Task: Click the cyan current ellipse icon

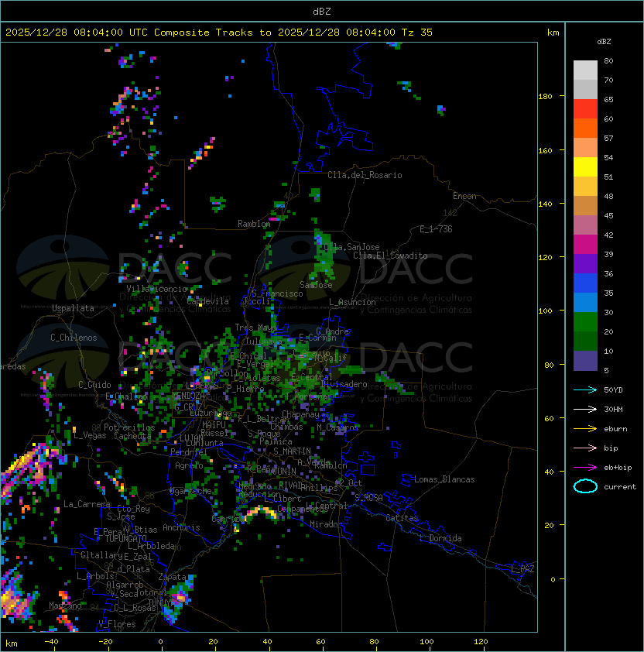Action: pyautogui.click(x=585, y=486)
